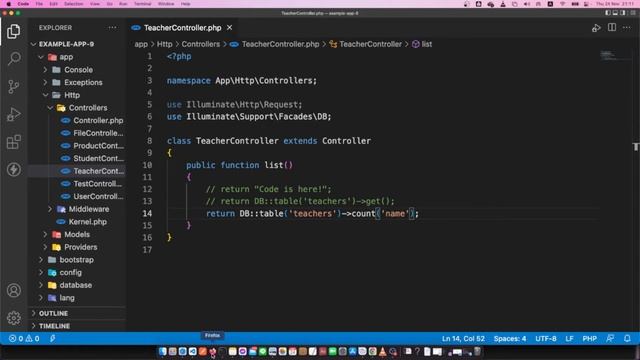
Task: Expand the lang folder
Action: (77, 297)
